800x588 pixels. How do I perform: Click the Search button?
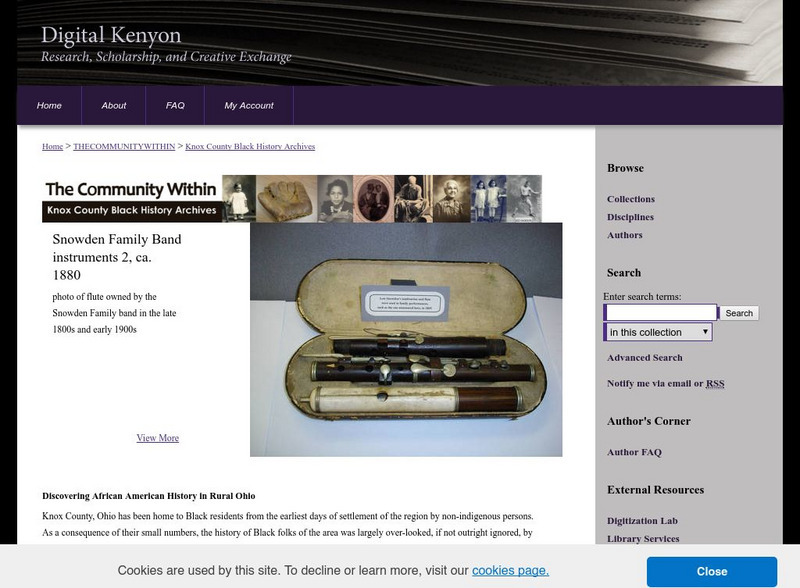coord(739,313)
